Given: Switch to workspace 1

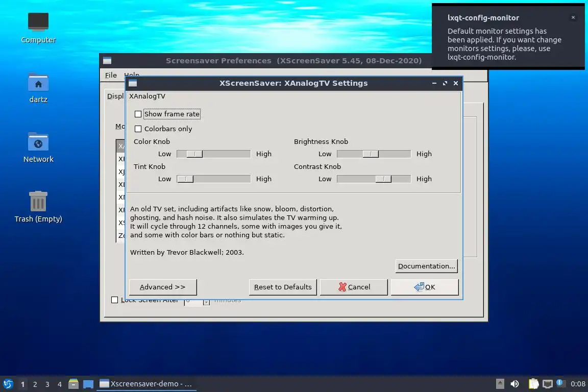Looking at the screenshot, I should coord(23,384).
